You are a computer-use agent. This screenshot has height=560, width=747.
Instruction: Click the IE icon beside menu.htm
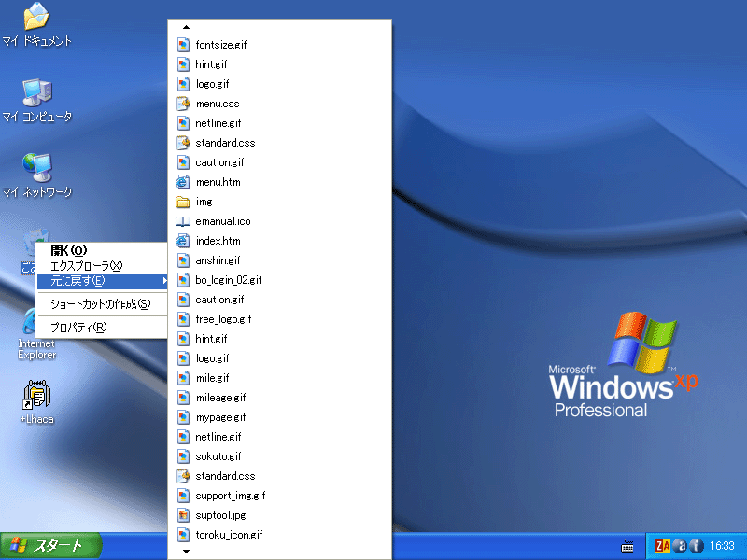click(183, 182)
